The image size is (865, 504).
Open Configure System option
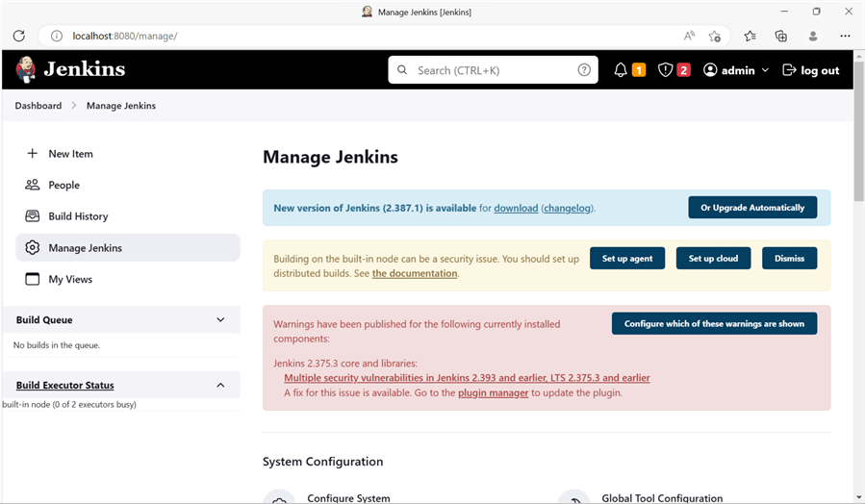click(x=348, y=498)
